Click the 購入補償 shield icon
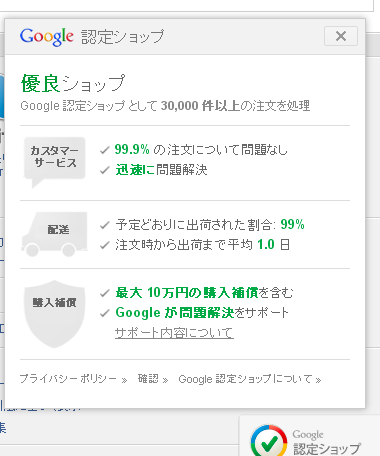Viewport: 380px width, 456px height. [55, 314]
